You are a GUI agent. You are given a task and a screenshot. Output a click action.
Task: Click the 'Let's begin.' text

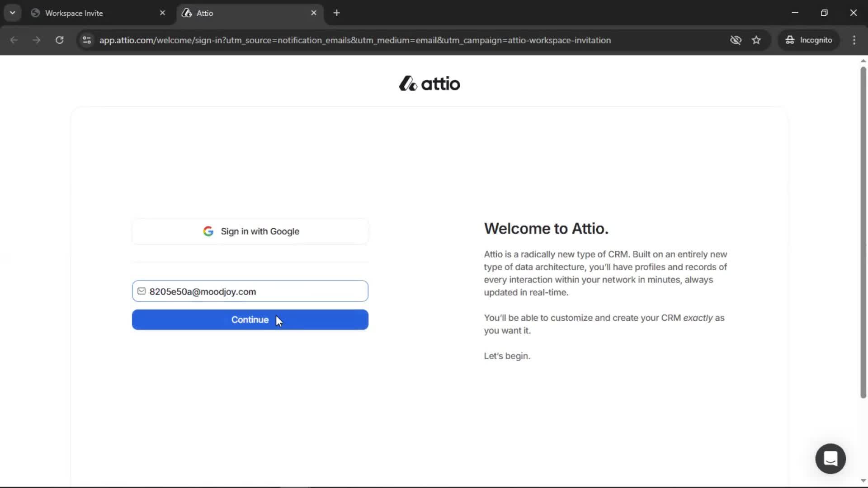[x=507, y=356]
